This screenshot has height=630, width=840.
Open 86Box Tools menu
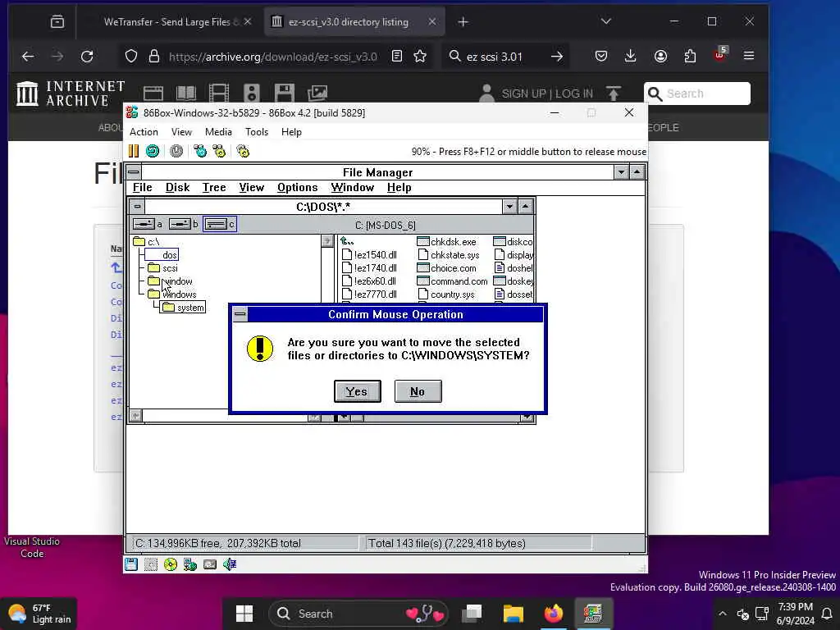pyautogui.click(x=257, y=132)
